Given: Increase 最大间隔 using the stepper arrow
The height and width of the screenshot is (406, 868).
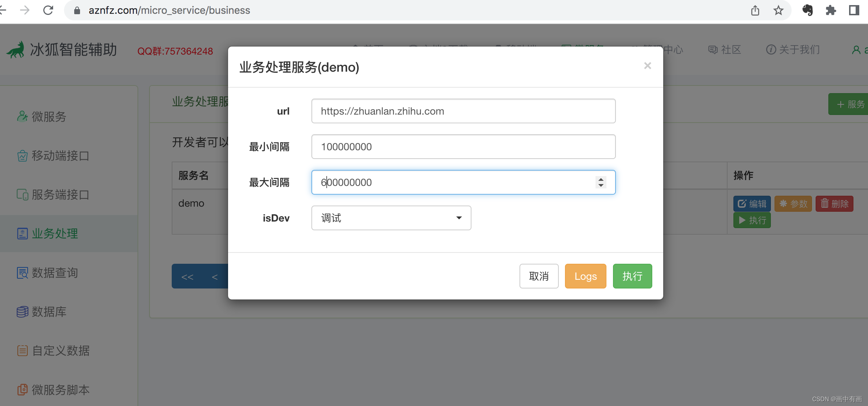Looking at the screenshot, I should [x=601, y=179].
